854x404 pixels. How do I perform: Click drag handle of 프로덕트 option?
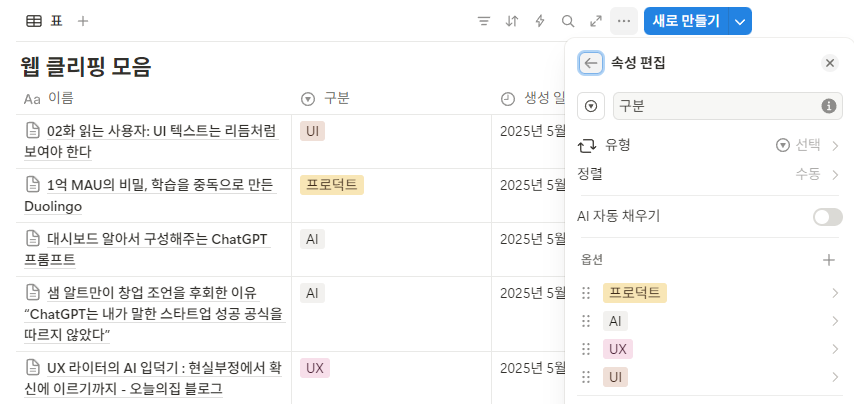coord(586,293)
